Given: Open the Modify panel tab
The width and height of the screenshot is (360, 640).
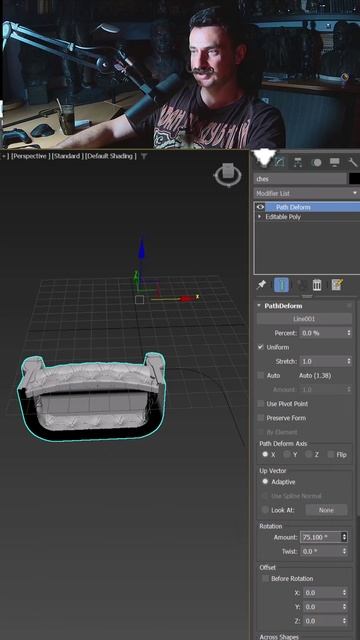Looking at the screenshot, I should tap(280, 162).
